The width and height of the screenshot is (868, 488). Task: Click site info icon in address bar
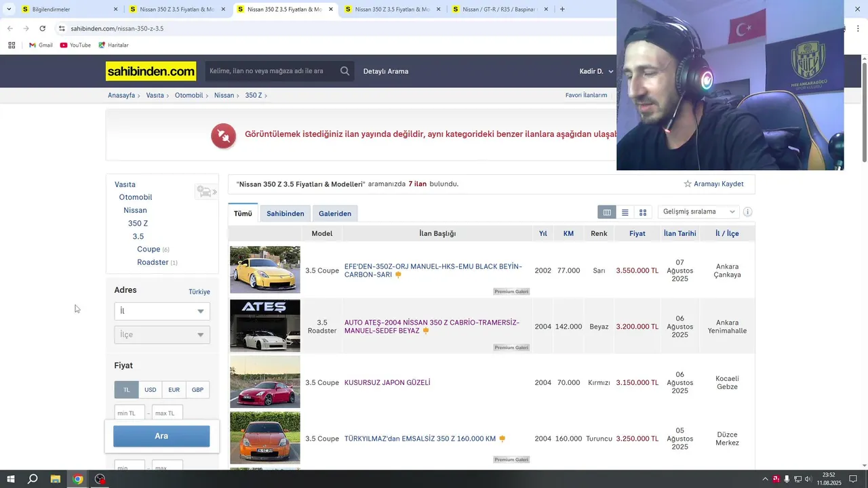(62, 28)
